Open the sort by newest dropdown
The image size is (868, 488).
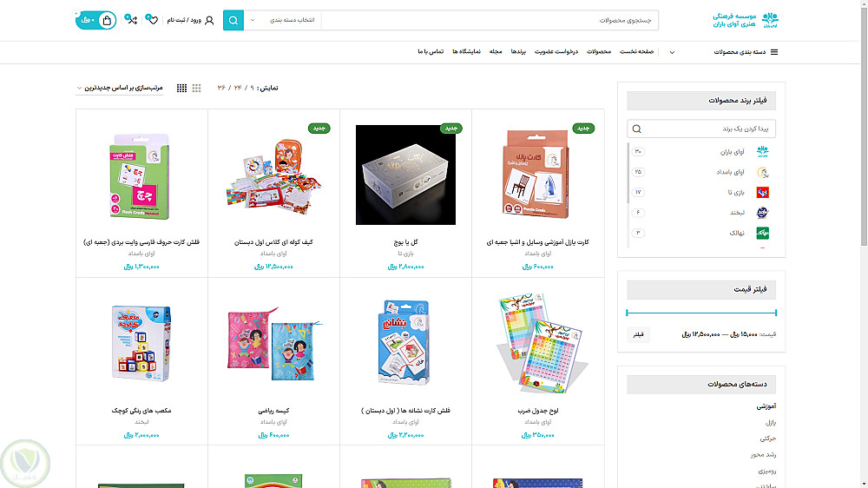tap(119, 88)
